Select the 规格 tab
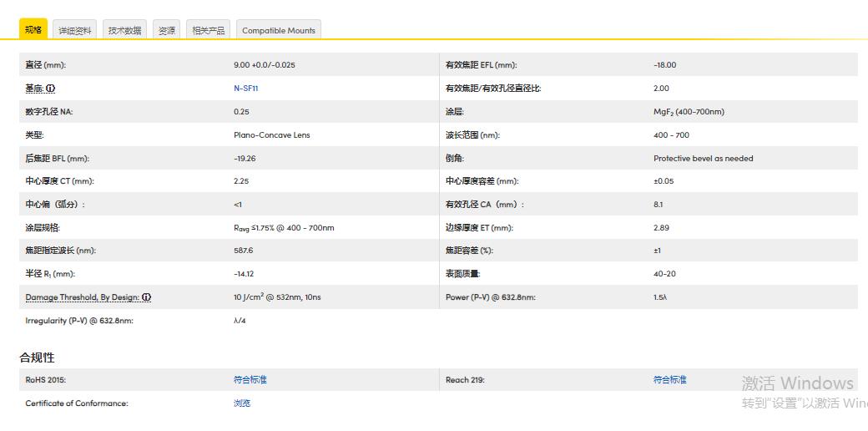Screen dimensions: 868x431 pos(33,30)
